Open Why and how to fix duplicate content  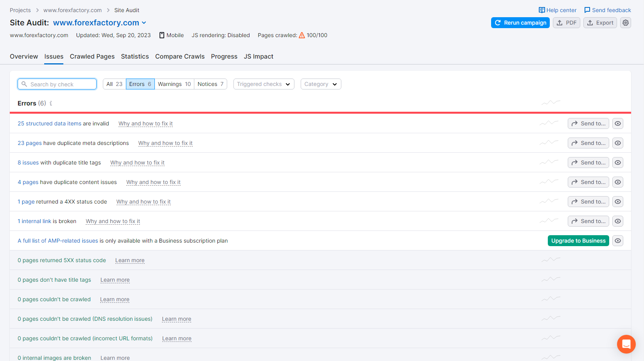153,182
